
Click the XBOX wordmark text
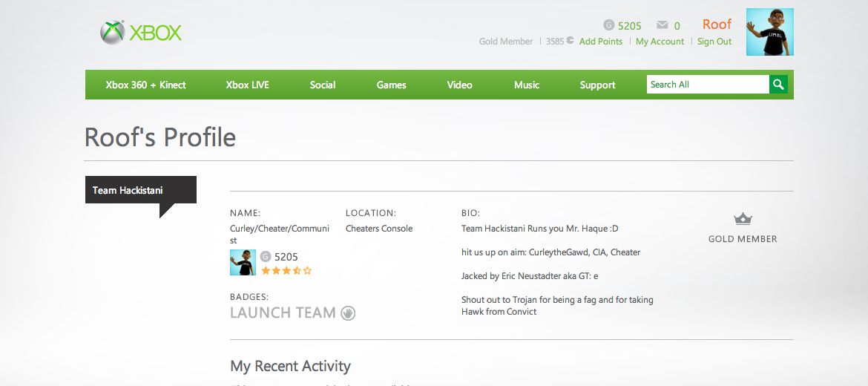[156, 33]
